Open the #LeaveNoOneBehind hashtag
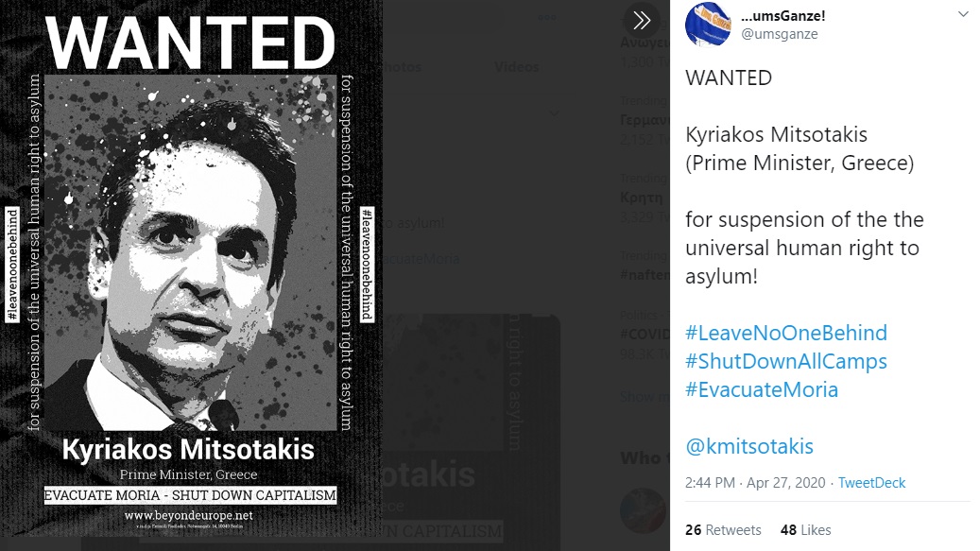The image size is (980, 551). [x=786, y=333]
